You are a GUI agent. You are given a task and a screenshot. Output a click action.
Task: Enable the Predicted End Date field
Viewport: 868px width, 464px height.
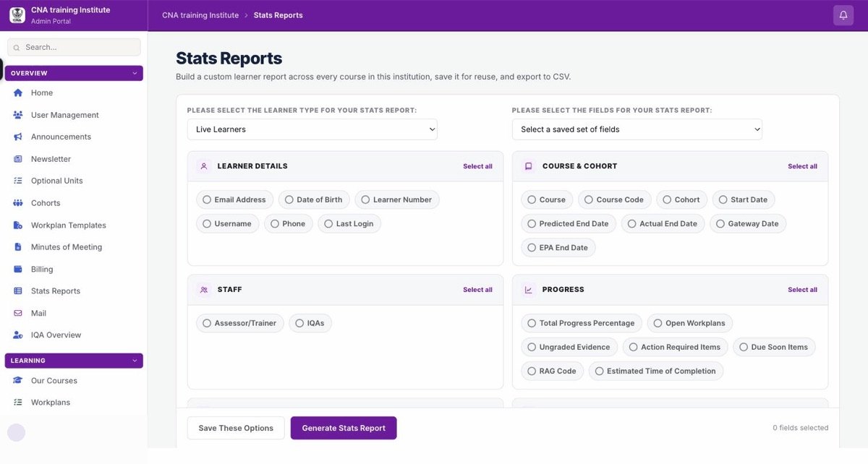pyautogui.click(x=569, y=224)
